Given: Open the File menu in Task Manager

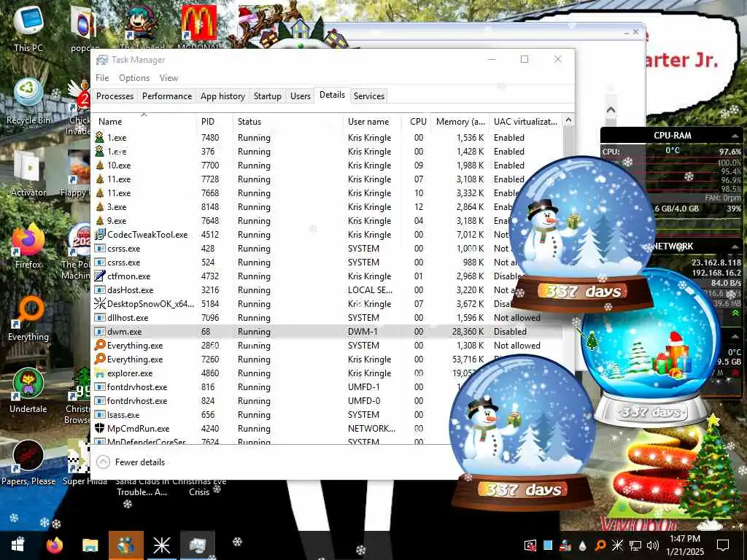Looking at the screenshot, I should click(102, 77).
